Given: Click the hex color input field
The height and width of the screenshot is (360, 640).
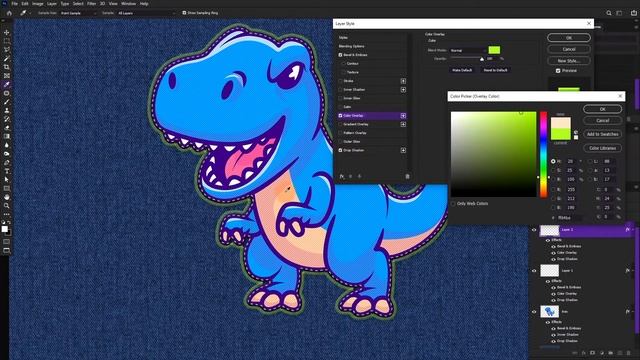Looking at the screenshot, I should [x=570, y=218].
